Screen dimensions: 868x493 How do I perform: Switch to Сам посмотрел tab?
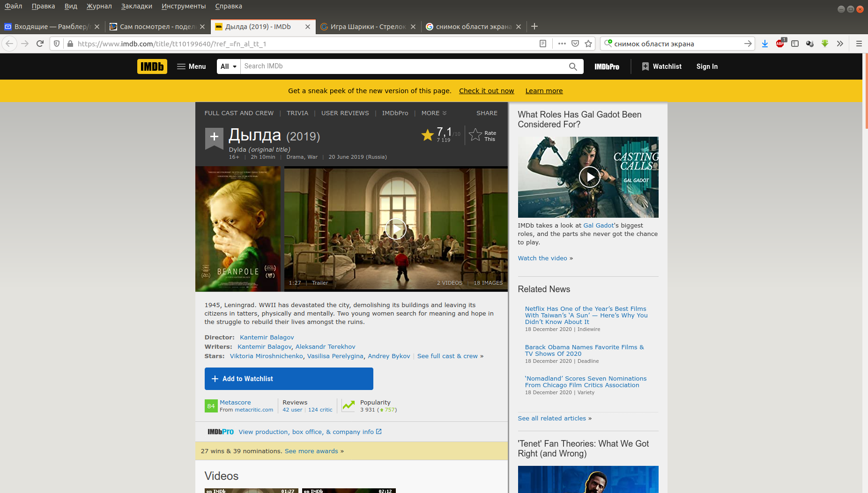[157, 27]
